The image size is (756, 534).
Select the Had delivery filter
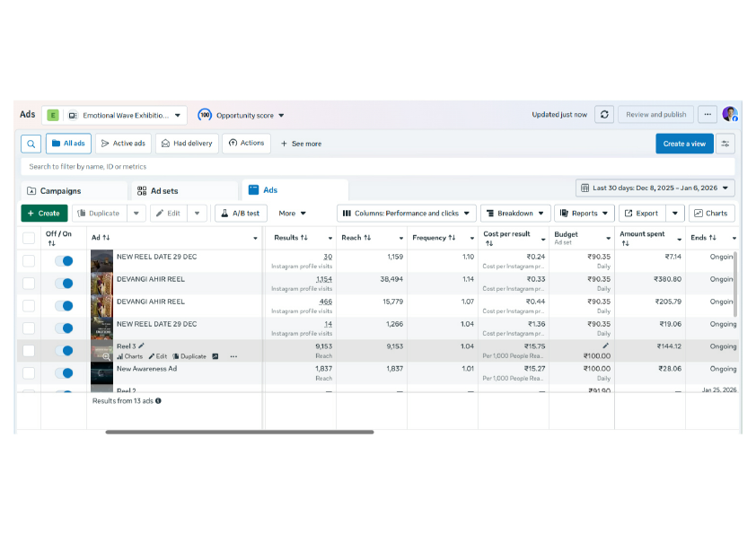coord(187,144)
